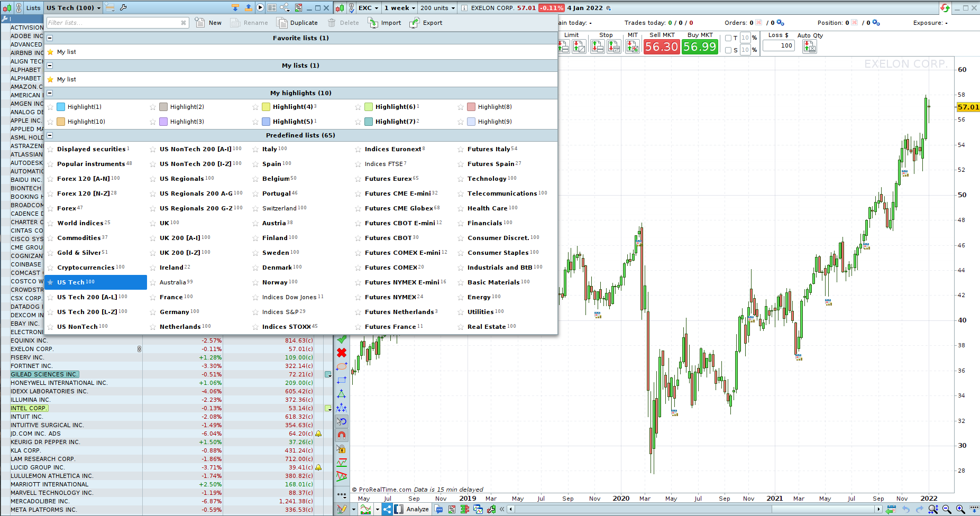980x516 pixels.
Task: Toggle favorite star for Technology list
Action: click(461, 179)
